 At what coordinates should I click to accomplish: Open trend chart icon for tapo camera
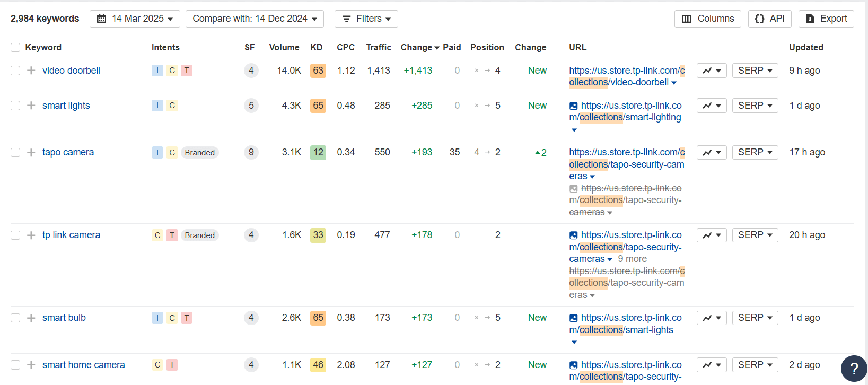(711, 152)
